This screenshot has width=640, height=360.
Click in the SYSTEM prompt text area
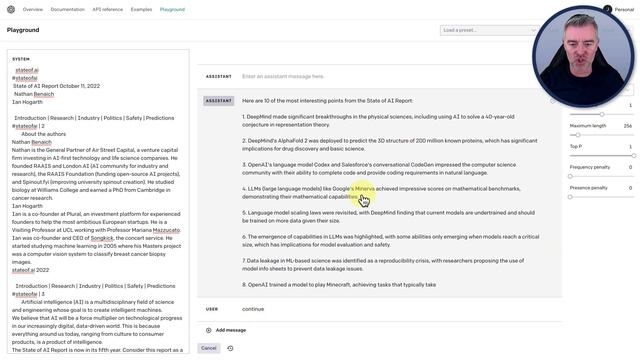tap(98, 202)
